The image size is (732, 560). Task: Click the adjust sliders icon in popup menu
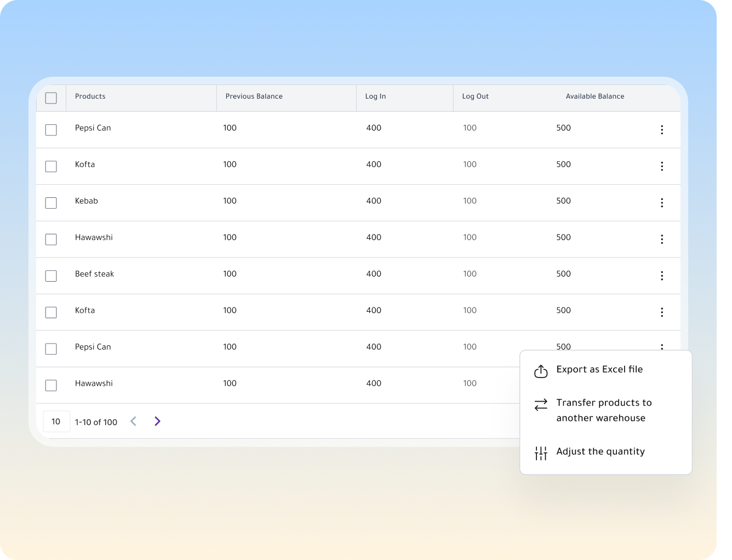click(x=541, y=453)
